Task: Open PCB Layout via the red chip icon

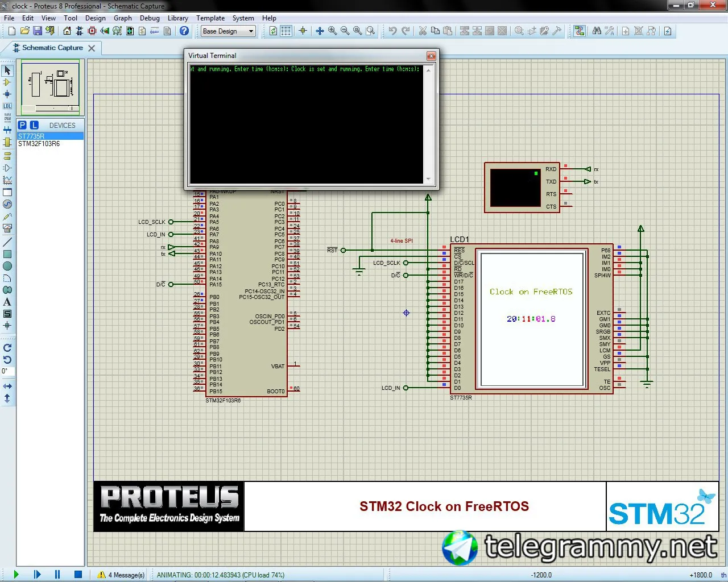Action: click(92, 31)
